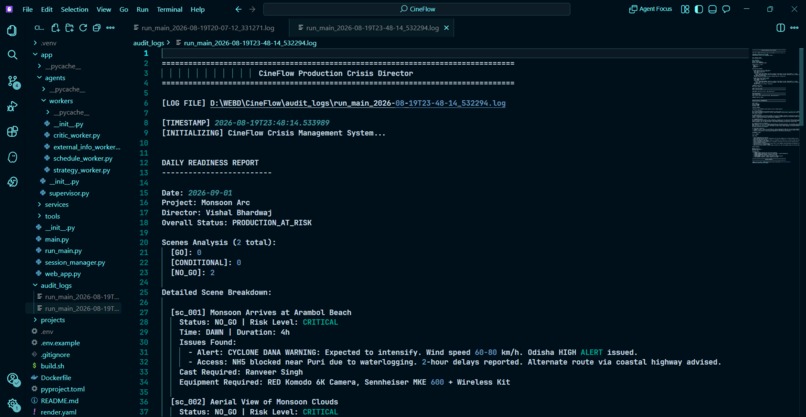Toggle the bottom panel visibility

(712, 9)
